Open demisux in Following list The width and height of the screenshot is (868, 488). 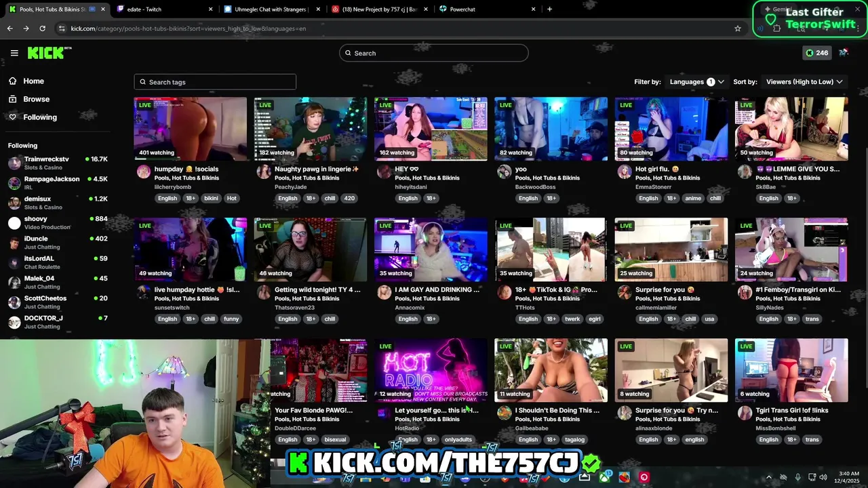58,203
